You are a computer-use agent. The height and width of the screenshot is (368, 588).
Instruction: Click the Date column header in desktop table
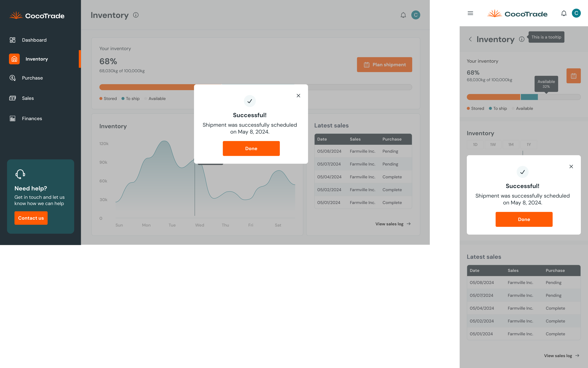point(322,139)
